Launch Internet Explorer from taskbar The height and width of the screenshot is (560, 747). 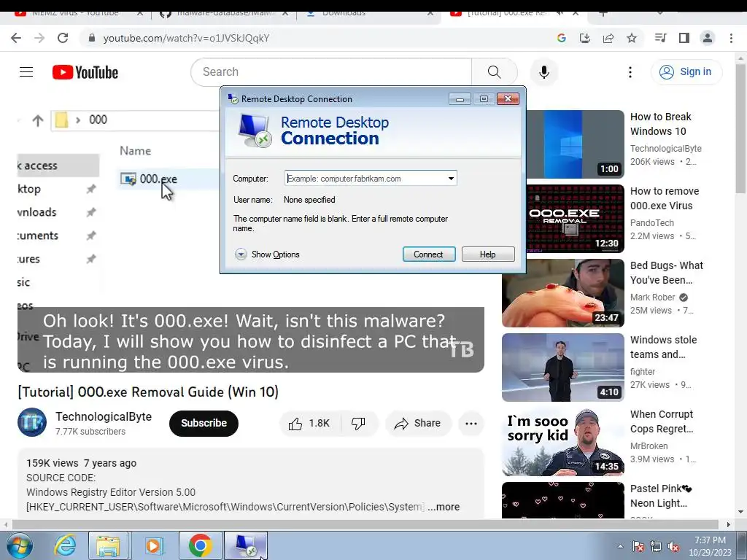(x=64, y=545)
